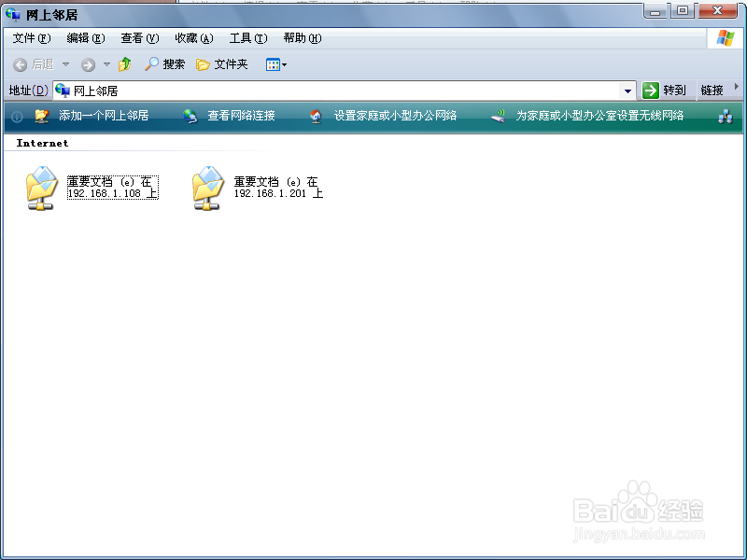Click the 搜索 magnifier toolbar button

[x=164, y=63]
